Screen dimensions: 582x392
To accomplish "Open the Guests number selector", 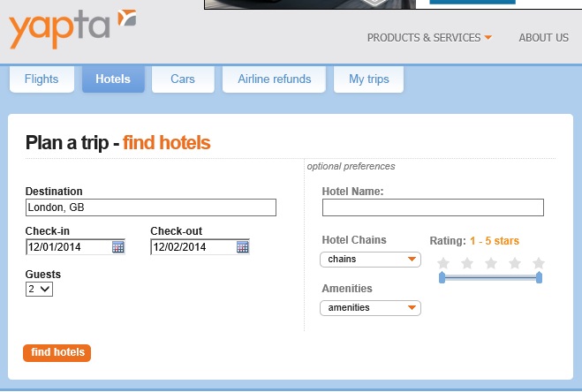I will (x=40, y=289).
